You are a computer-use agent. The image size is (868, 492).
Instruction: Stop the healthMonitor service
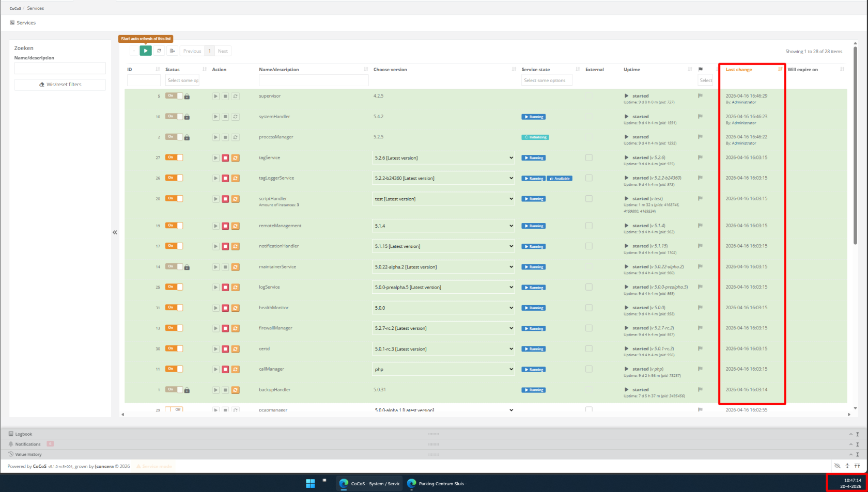tap(225, 308)
